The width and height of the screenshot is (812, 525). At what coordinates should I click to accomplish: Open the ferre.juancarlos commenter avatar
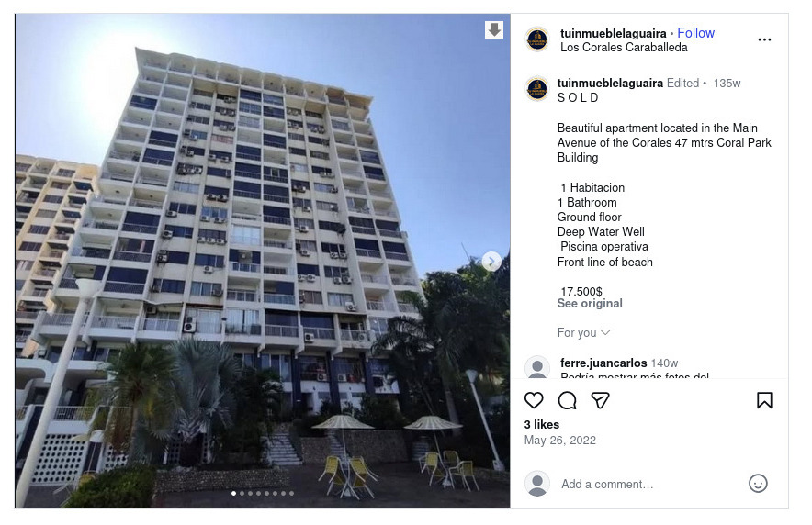537,367
